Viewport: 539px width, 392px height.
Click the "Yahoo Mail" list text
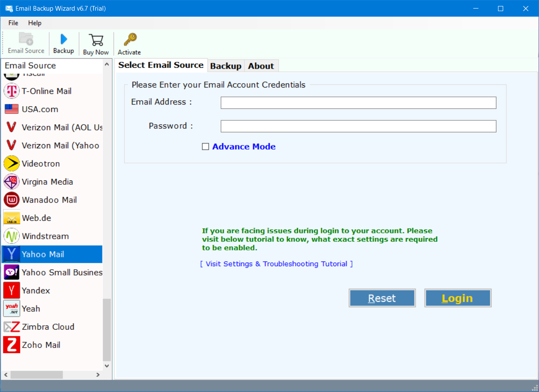[43, 254]
